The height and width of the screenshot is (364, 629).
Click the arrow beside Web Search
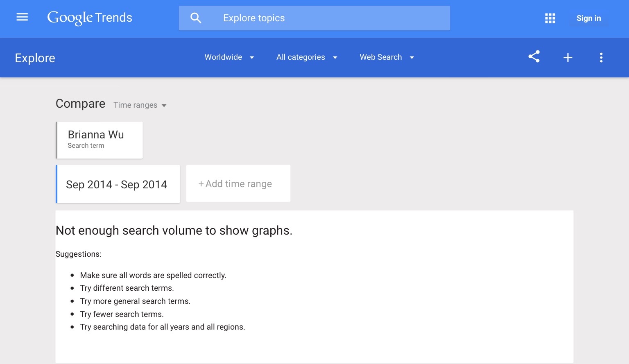[412, 58]
